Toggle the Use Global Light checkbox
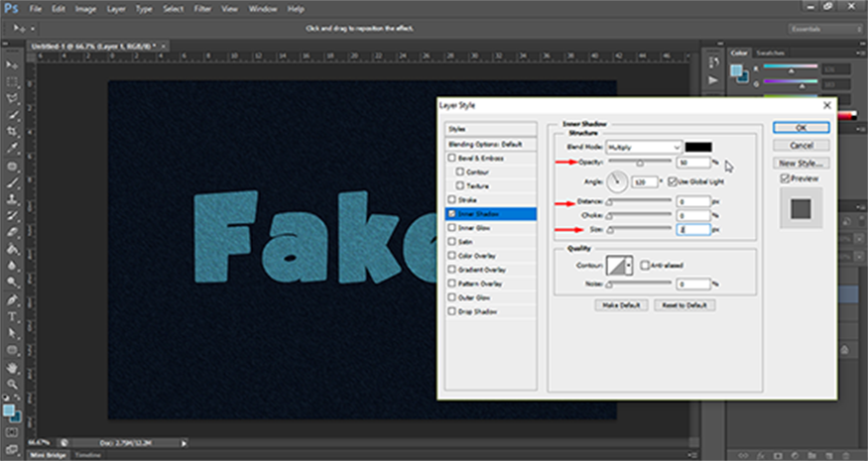The width and height of the screenshot is (868, 461). click(x=672, y=181)
